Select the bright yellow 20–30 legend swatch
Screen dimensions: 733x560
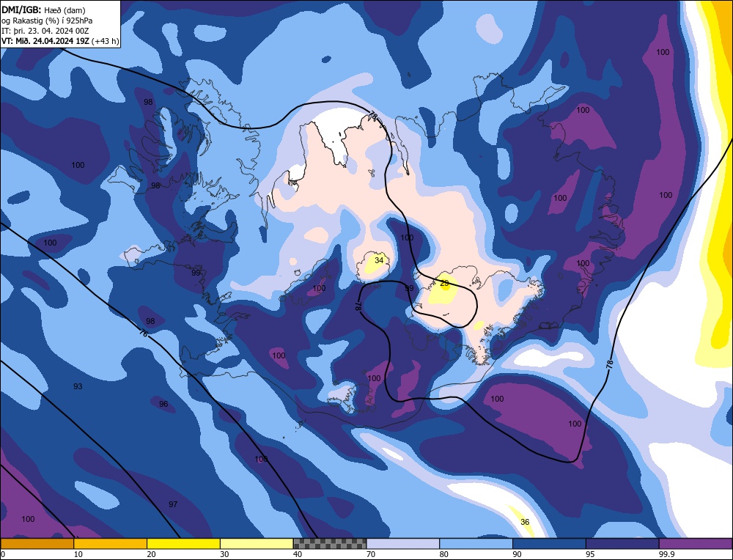183,543
